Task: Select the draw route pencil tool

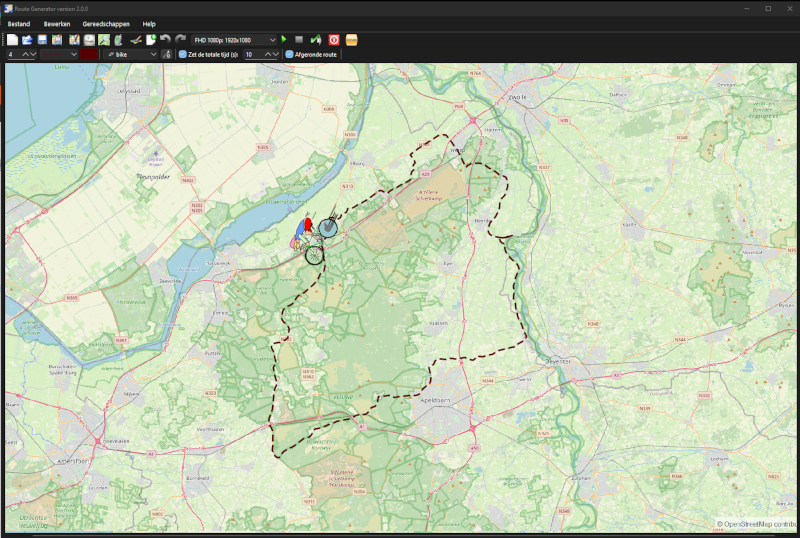Action: (x=136, y=40)
